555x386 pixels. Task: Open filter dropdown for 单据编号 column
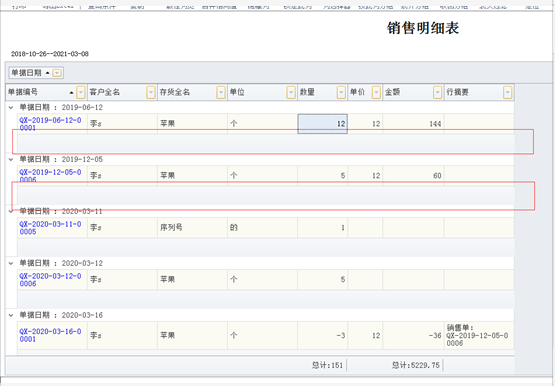(81, 92)
